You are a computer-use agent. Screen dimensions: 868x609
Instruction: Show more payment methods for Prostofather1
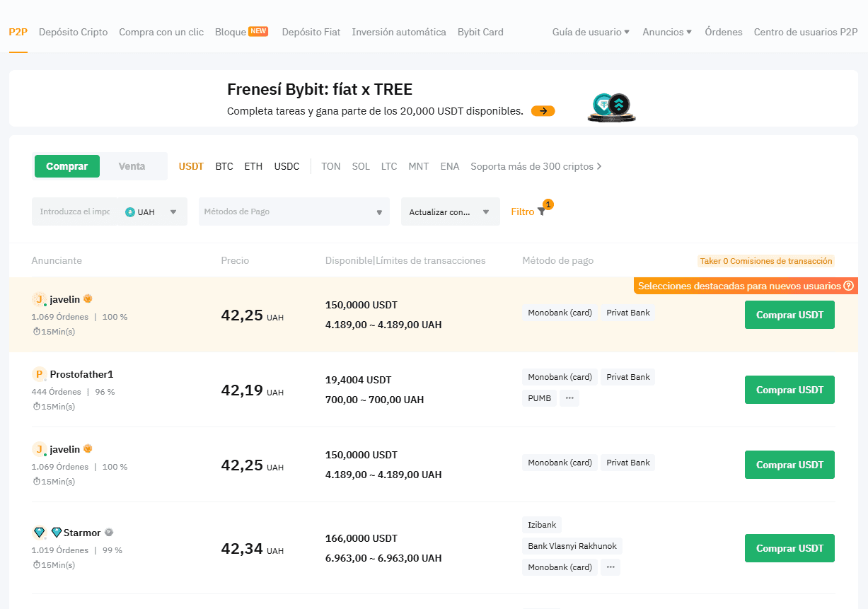click(569, 398)
